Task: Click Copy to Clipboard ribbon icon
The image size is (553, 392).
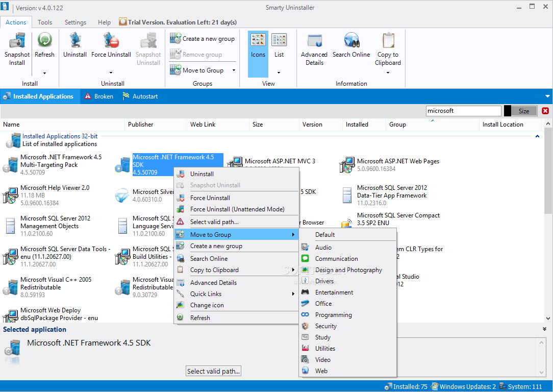Action: coord(388,40)
